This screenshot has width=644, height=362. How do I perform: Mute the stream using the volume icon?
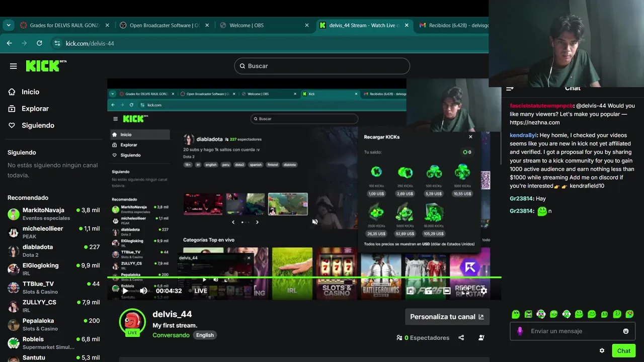point(143,291)
